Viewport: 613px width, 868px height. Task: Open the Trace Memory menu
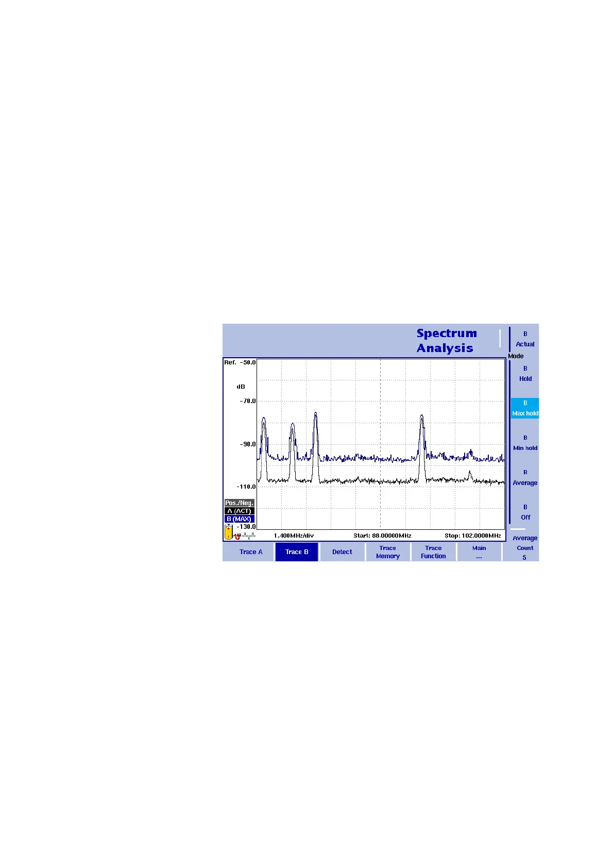[x=388, y=552]
